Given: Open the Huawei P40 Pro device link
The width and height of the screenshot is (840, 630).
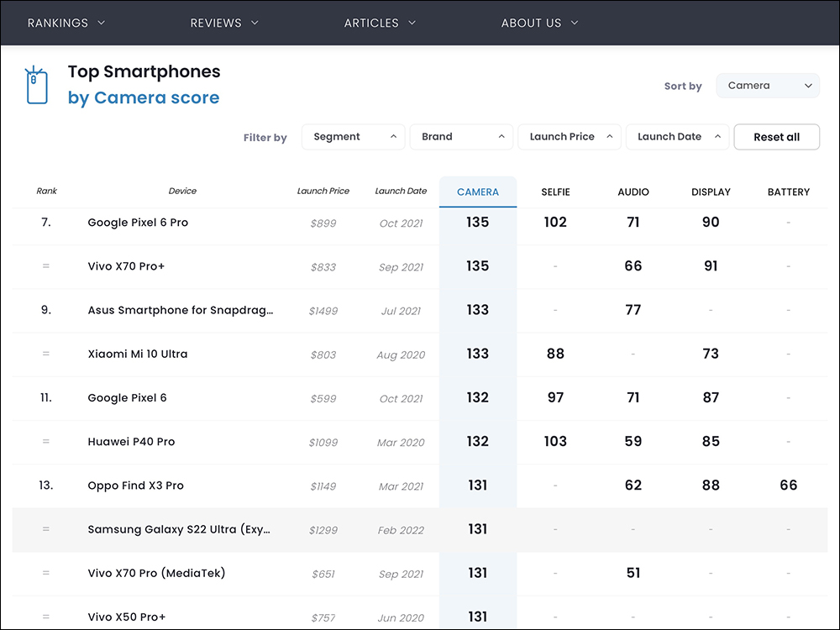Looking at the screenshot, I should coord(131,442).
